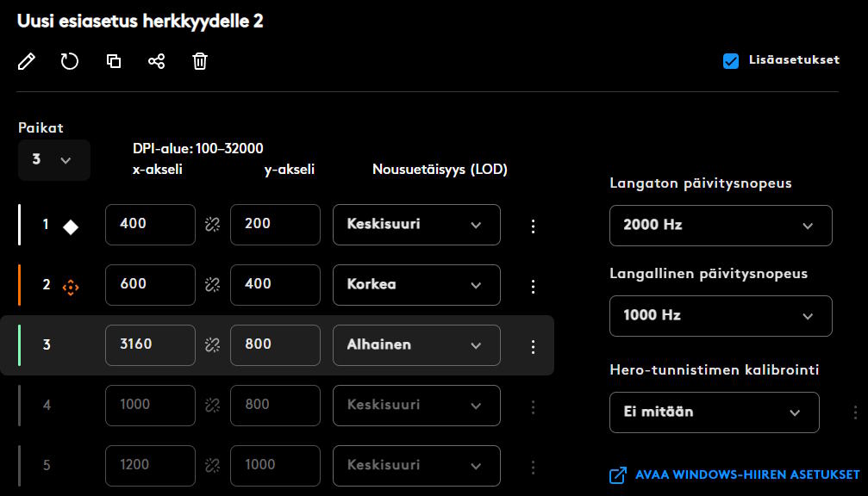This screenshot has width=868, height=496.
Task: Click the orange DPI shift icon on slot 2
Action: click(71, 288)
